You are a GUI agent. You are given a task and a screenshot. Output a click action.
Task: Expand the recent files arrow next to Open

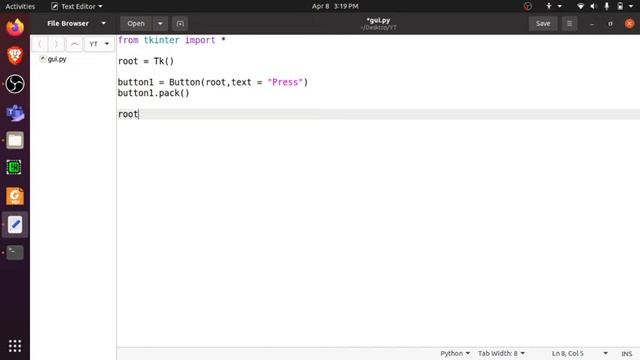pos(160,24)
